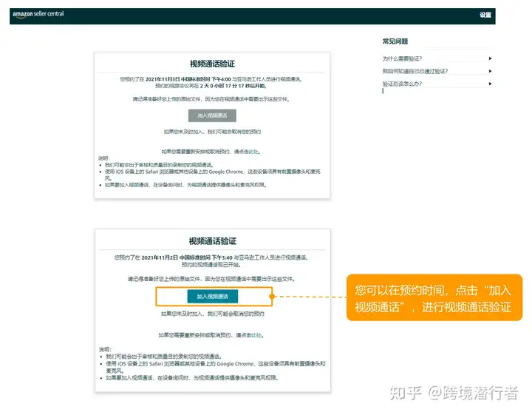532x415 pixels.
Task: Click 常见问题 sidebar heading
Action: (395, 41)
